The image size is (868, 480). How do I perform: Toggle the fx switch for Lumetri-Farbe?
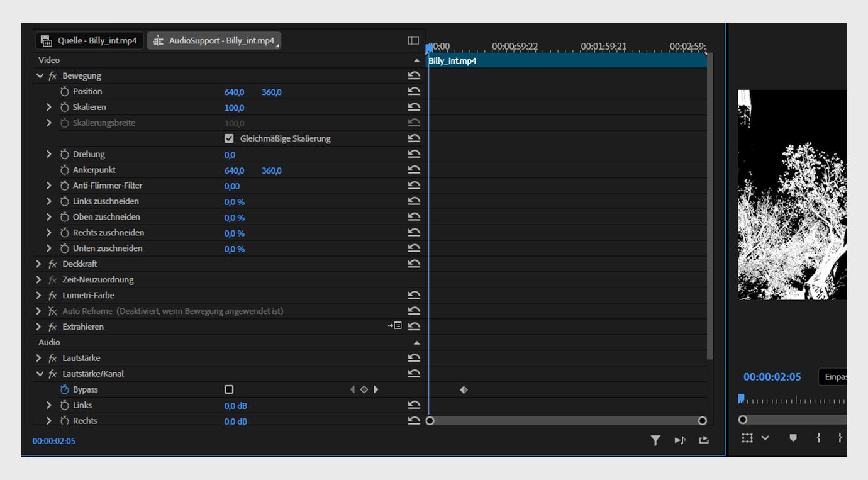pos(53,295)
